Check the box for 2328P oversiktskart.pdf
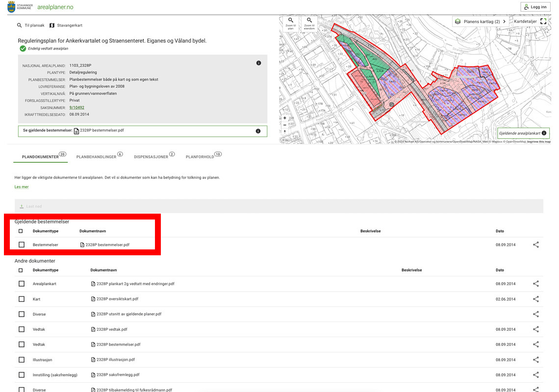The width and height of the screenshot is (559, 392). click(22, 299)
